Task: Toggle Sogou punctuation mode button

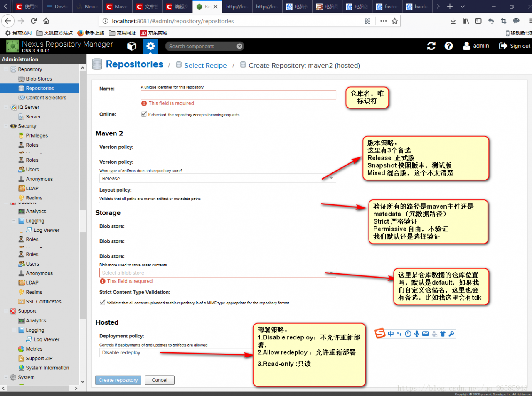Action: [x=399, y=334]
